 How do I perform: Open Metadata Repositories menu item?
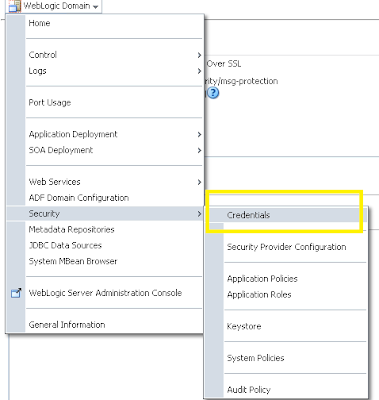pyautogui.click(x=71, y=230)
